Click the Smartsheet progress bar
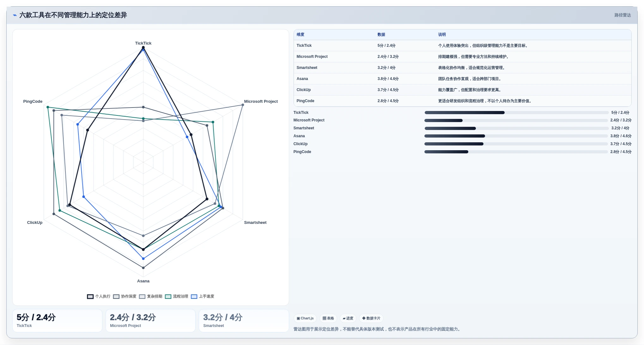This screenshot has width=644, height=345. [x=516, y=128]
